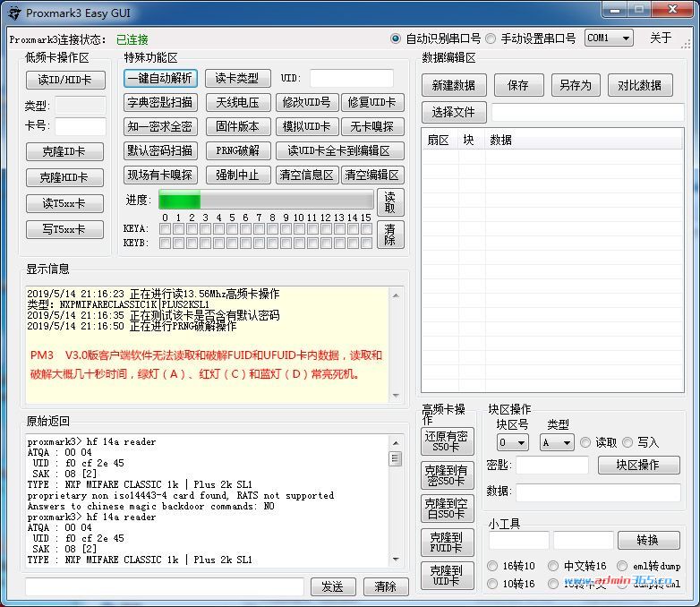Select 自动识别串口号 radio button
Image resolution: width=700 pixels, height=607 pixels.
pyautogui.click(x=395, y=38)
